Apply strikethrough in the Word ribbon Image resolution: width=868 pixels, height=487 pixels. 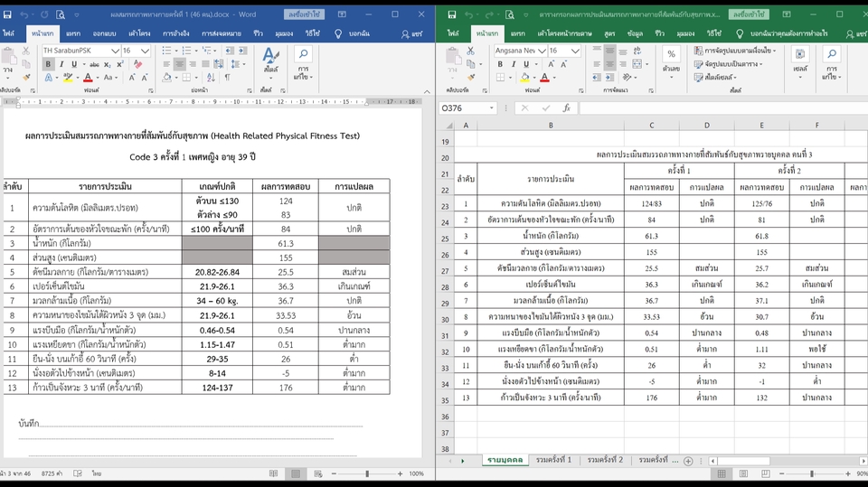94,64
